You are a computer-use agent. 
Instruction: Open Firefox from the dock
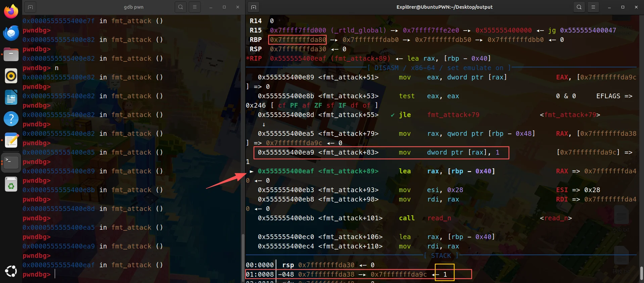11,11
